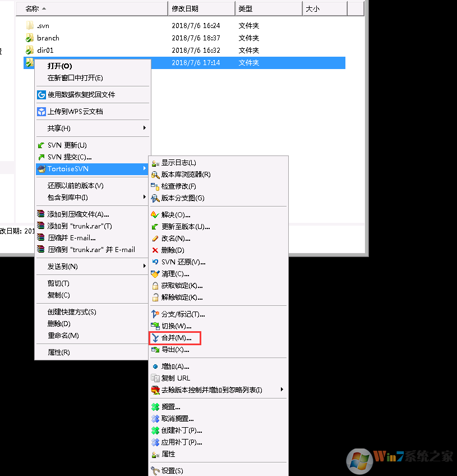This screenshot has height=476, width=457.
Task: Click the data recovery (数据恢复) icon
Action: (x=41, y=95)
